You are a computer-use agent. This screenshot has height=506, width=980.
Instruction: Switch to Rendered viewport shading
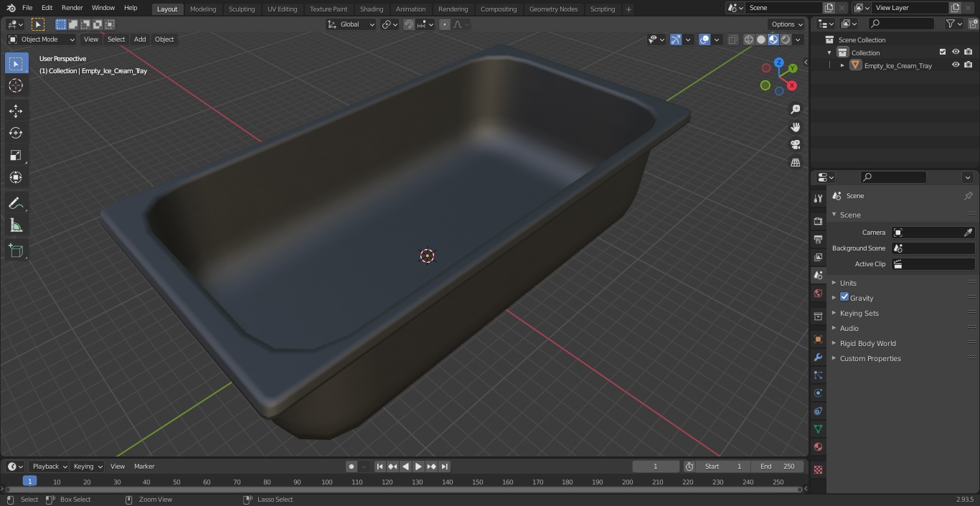pyautogui.click(x=786, y=39)
